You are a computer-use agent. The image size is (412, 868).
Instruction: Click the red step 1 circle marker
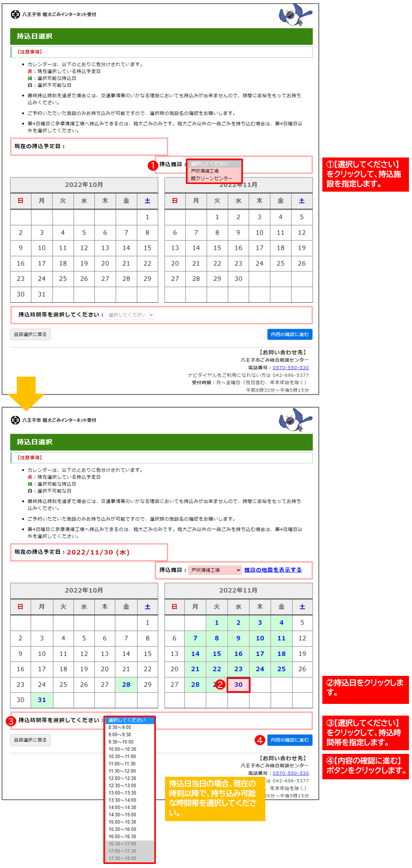pos(152,166)
